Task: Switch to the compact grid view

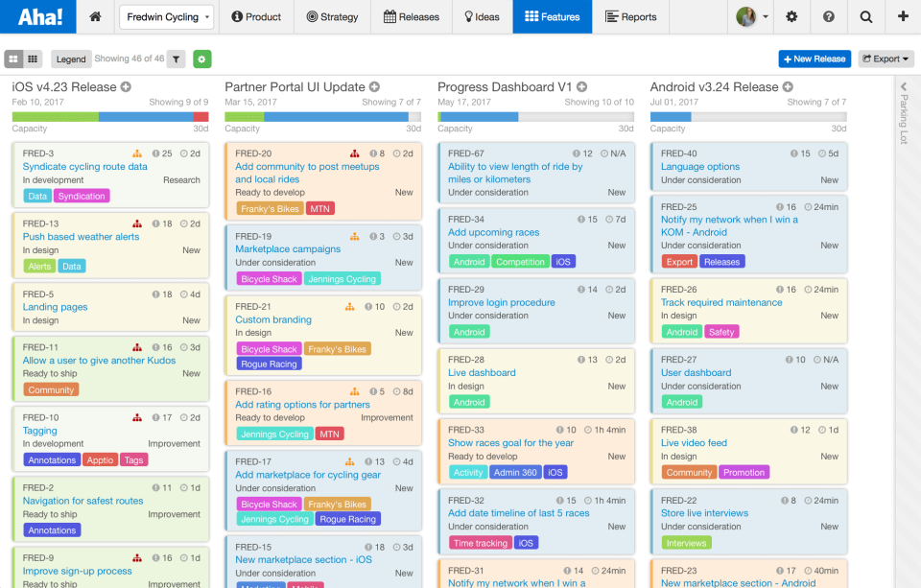Action: tap(34, 59)
